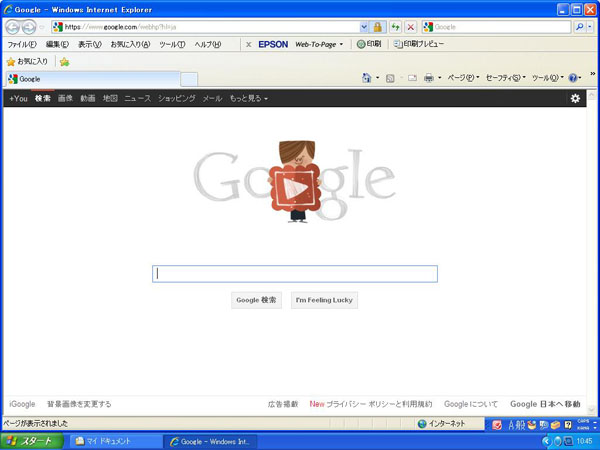Click the Home icon in command bar

click(367, 78)
